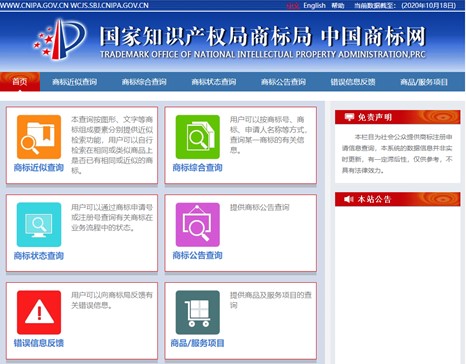Open 商标综合查询 in the navigation bar
The height and width of the screenshot is (364, 466).
[144, 82]
